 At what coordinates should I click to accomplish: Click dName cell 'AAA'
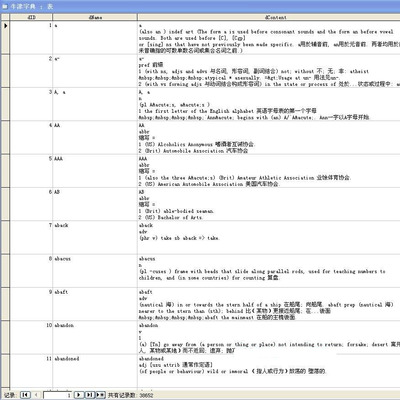coord(95,171)
